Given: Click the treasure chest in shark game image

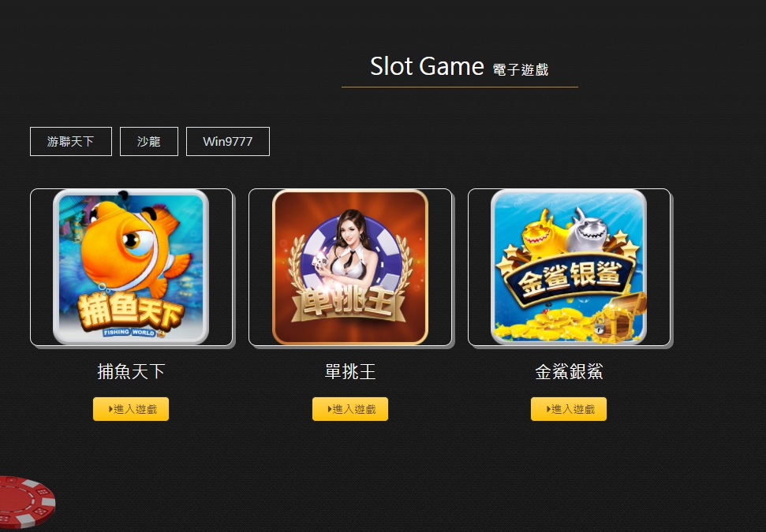Looking at the screenshot, I should (x=620, y=316).
